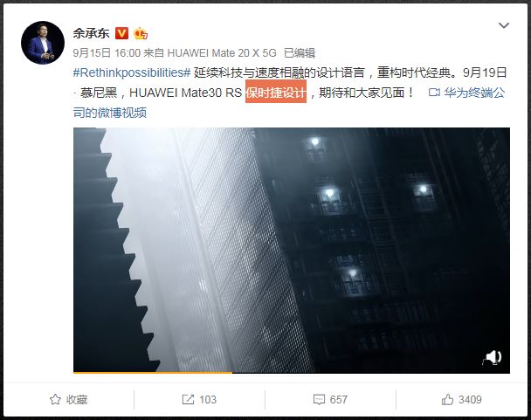Click the repost share icon
Viewport: 531px width, 420px height.
click(x=188, y=400)
